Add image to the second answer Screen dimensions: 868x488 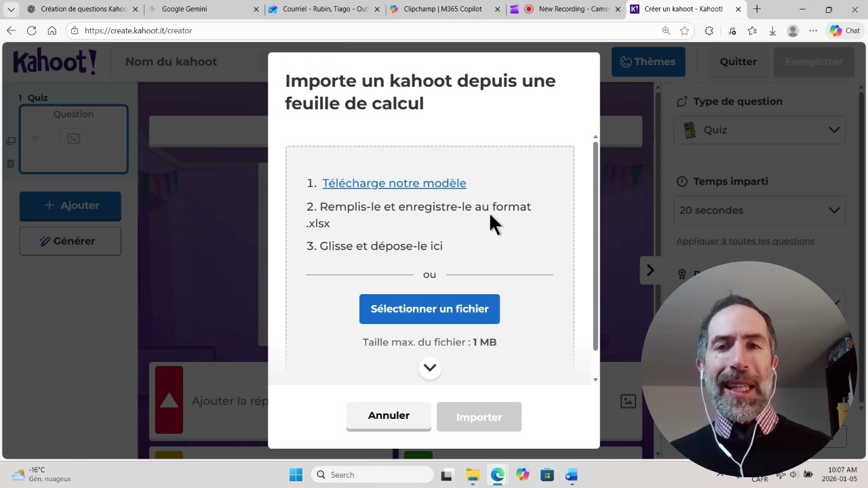pos(628,401)
